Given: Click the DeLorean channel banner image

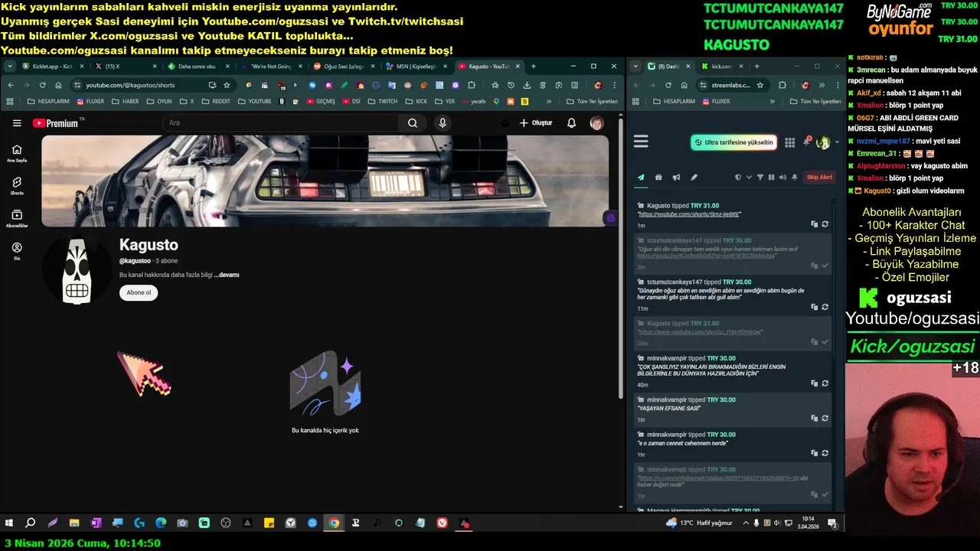Looking at the screenshot, I should 325,181.
